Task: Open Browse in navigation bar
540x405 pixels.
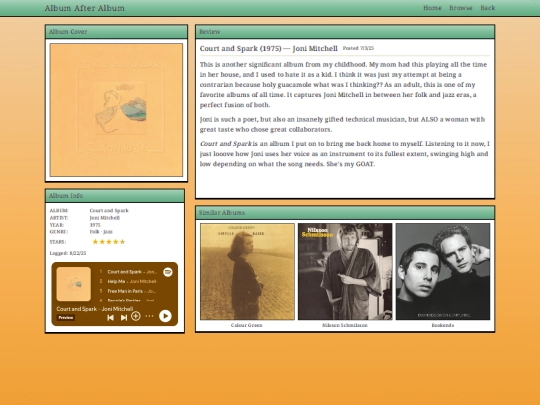Action: pos(461,8)
